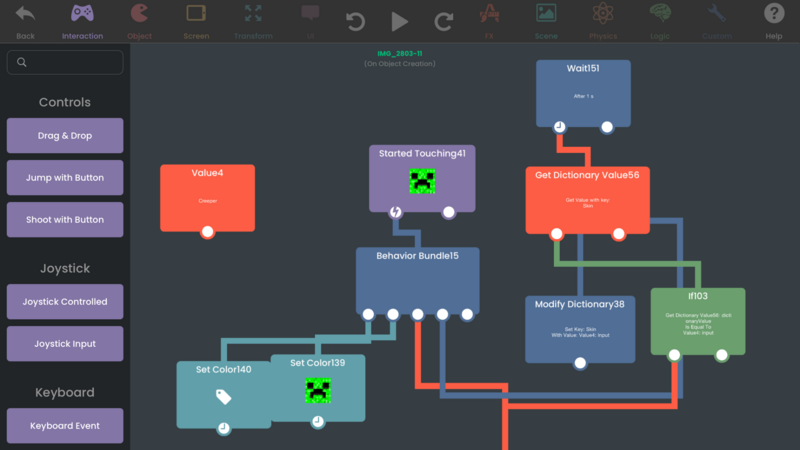Click the clock port on Set Color140
Image resolution: width=800 pixels, height=450 pixels.
pyautogui.click(x=223, y=429)
